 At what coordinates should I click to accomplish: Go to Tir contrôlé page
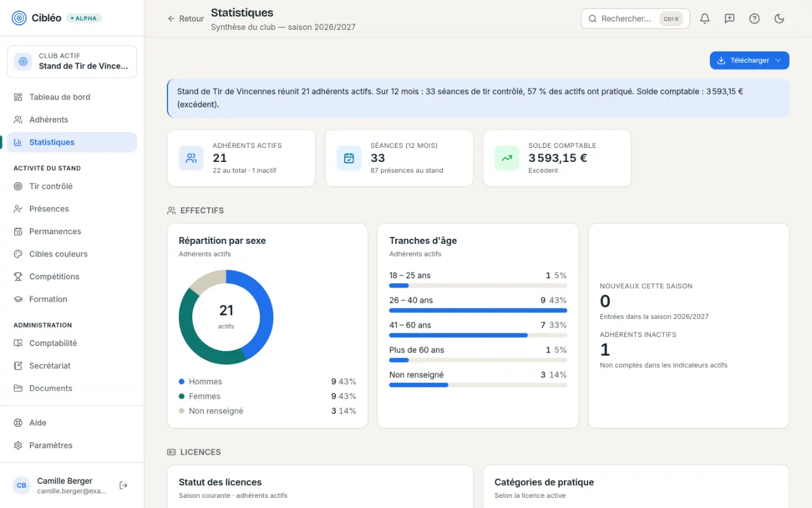coord(72,186)
